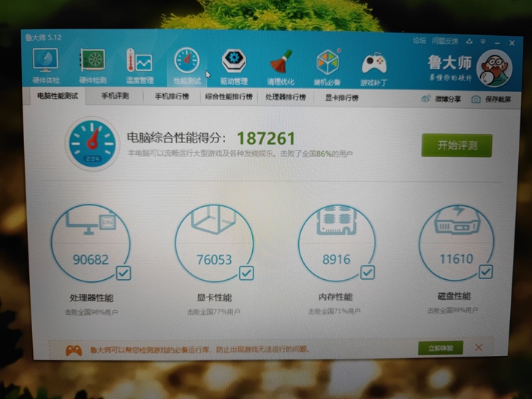Screen dimensions: 532x399
Task: Click the graphics score 76053
Action: pos(214,260)
